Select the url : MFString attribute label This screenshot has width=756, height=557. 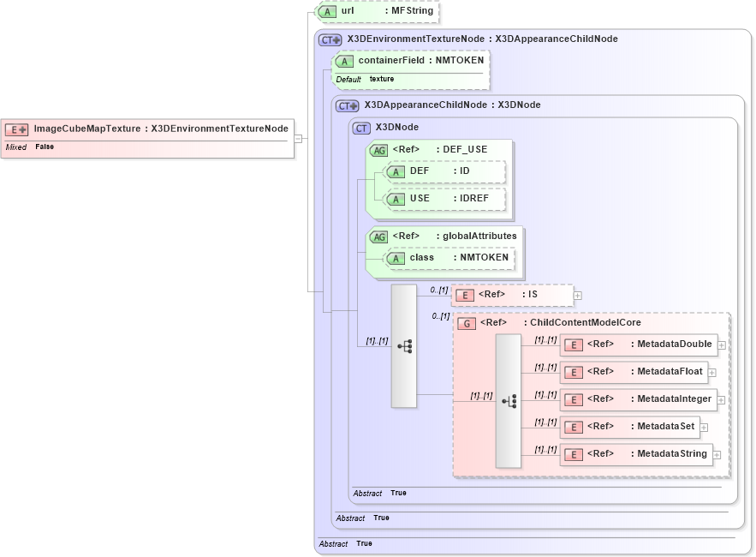[387, 10]
